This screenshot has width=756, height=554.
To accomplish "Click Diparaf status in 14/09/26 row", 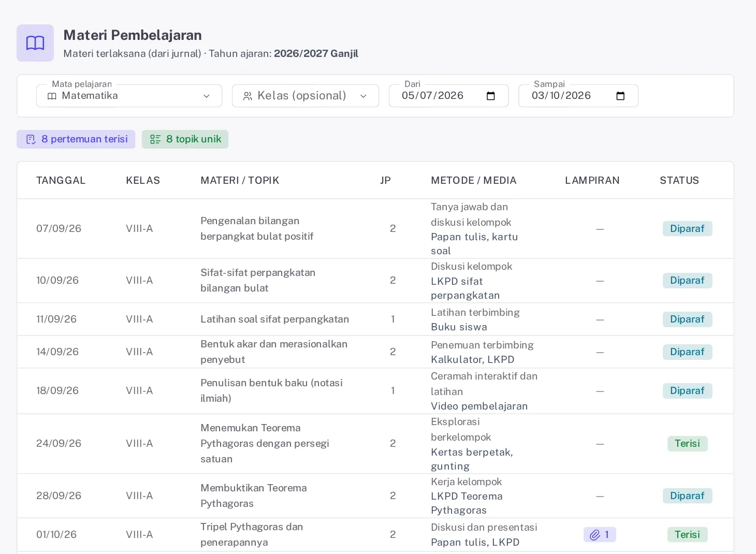I will [x=688, y=352].
